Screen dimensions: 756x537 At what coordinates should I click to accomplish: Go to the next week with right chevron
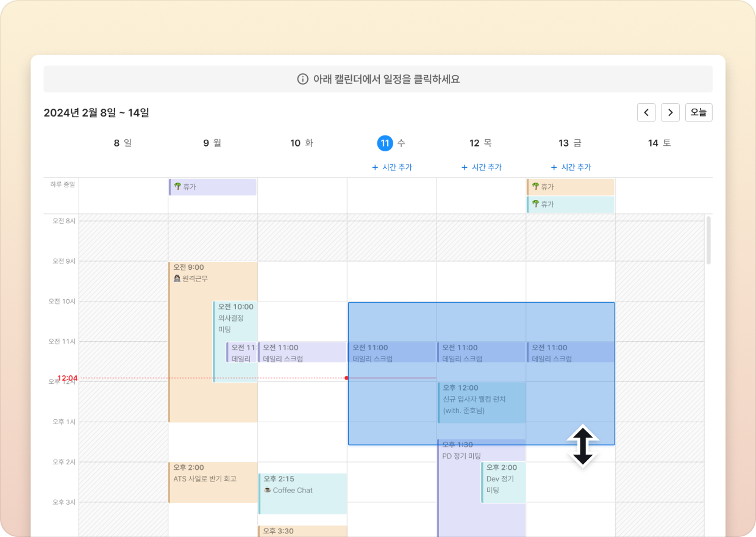671,112
